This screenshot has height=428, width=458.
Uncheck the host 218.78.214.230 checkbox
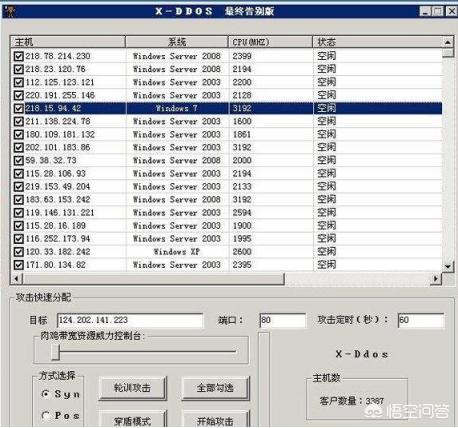(19, 56)
